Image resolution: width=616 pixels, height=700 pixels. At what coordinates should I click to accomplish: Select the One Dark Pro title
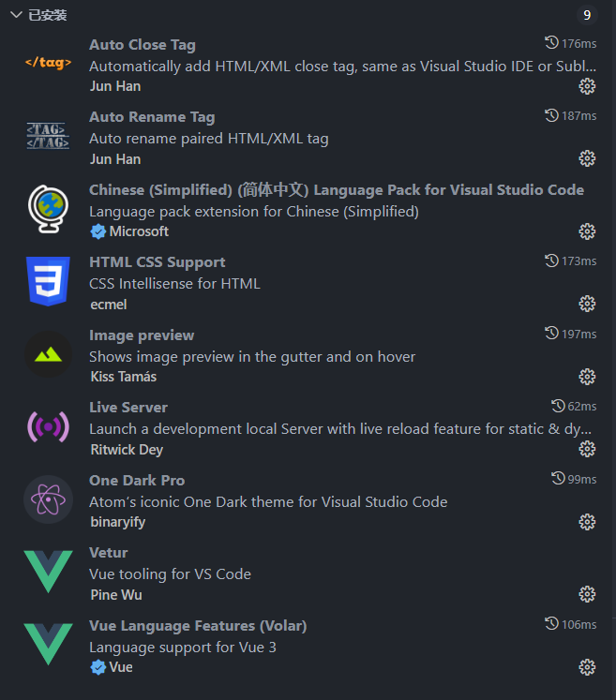tap(137, 481)
